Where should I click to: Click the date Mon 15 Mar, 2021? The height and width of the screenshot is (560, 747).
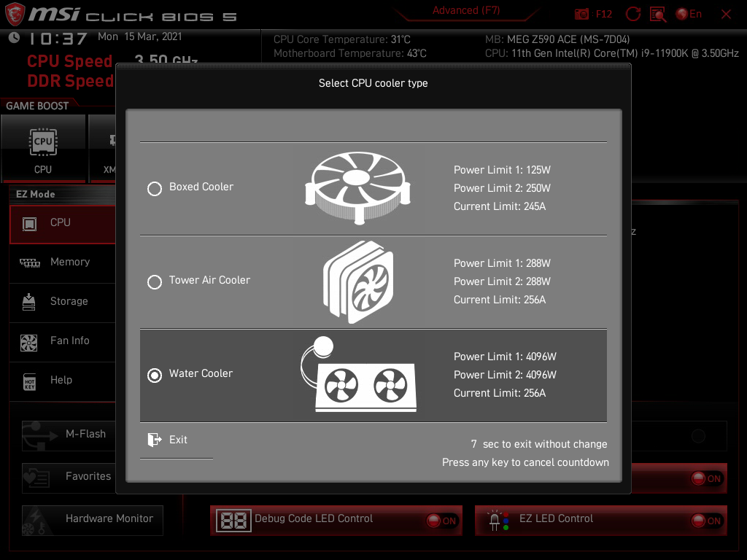(x=139, y=36)
